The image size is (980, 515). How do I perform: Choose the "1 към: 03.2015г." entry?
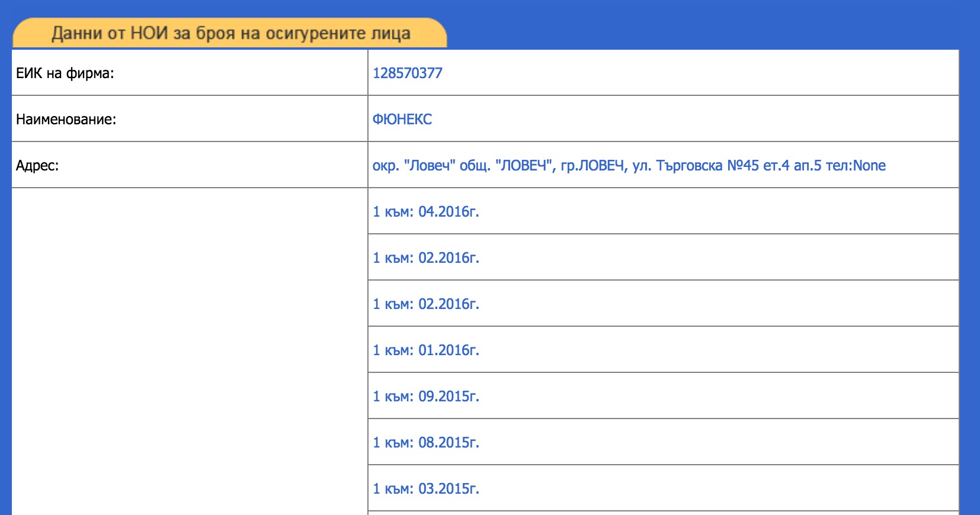(425, 488)
